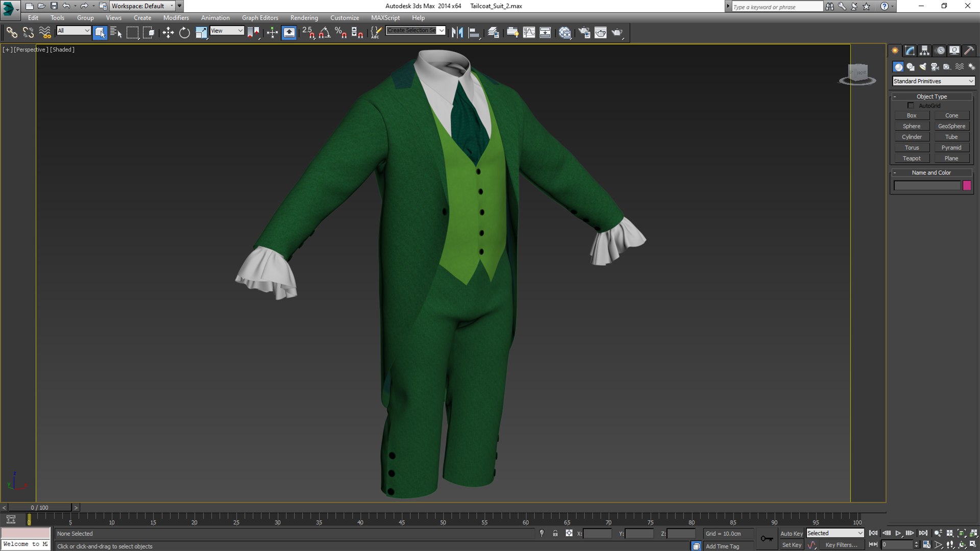Open the Standard Primitives dropdown
Viewport: 980px width, 551px height.
[934, 81]
